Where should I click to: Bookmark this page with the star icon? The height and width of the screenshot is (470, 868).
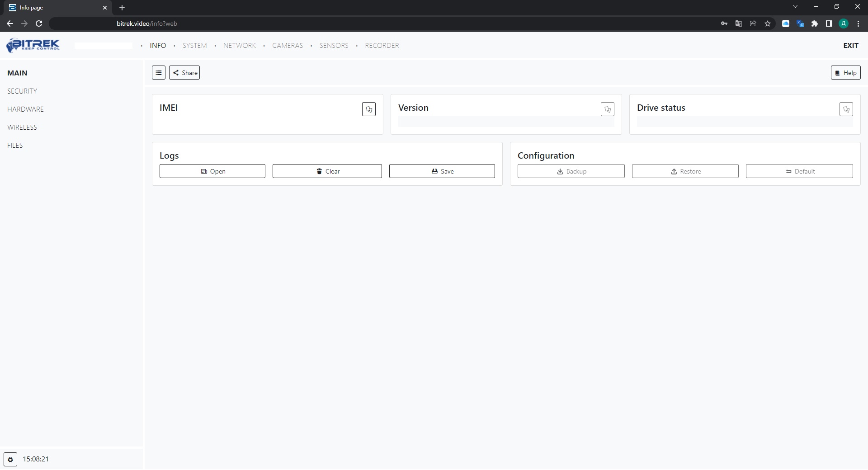tap(768, 23)
